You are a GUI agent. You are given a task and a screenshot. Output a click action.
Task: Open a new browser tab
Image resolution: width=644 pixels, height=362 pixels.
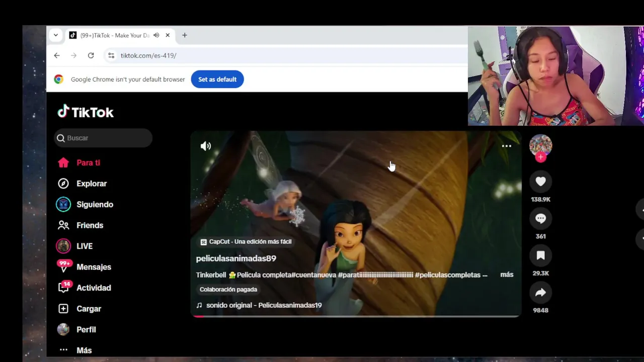(185, 35)
